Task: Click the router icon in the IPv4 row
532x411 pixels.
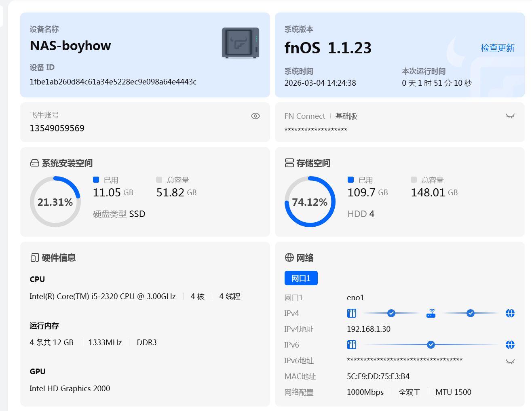Action: point(431,313)
